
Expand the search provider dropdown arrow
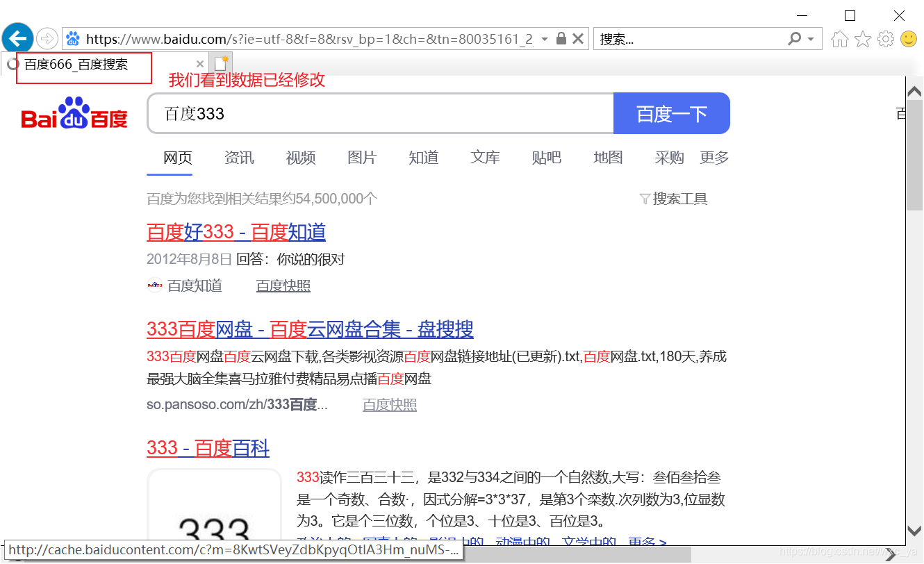(811, 39)
